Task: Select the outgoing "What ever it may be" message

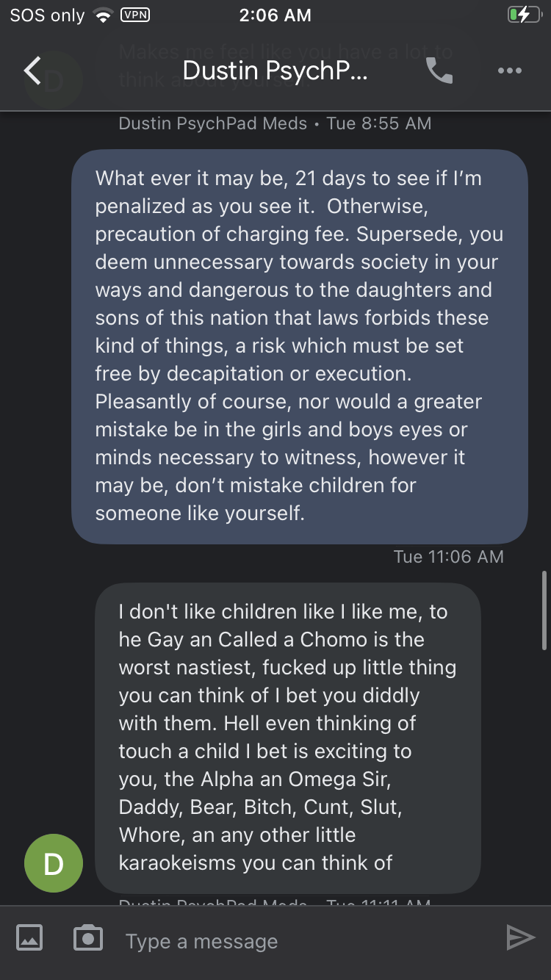Action: point(299,346)
